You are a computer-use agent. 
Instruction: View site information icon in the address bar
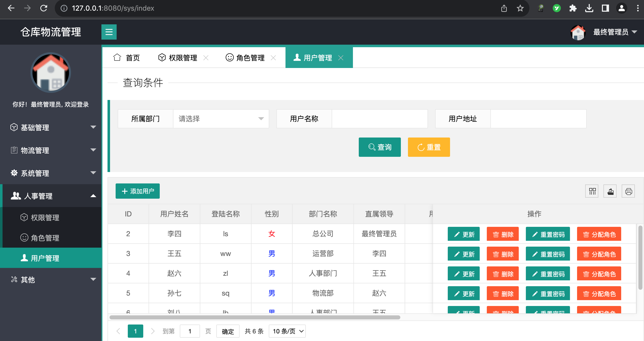point(64,8)
